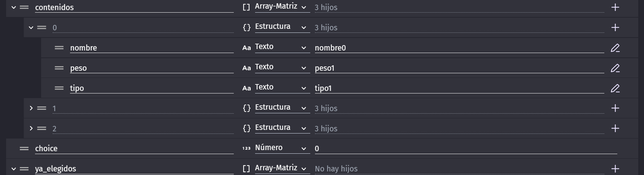Image resolution: width=644 pixels, height=175 pixels.
Task: Expand structure 2 in contenidos
Action: [x=31, y=128]
